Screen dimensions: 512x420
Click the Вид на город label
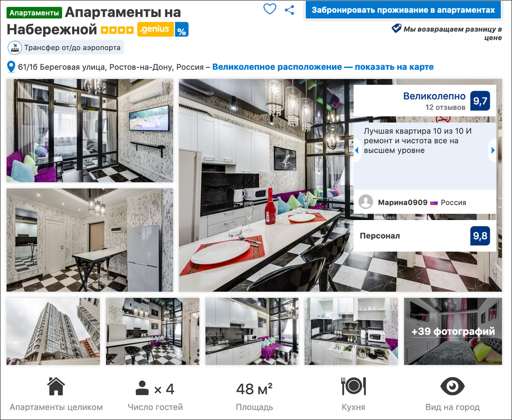[x=452, y=407]
